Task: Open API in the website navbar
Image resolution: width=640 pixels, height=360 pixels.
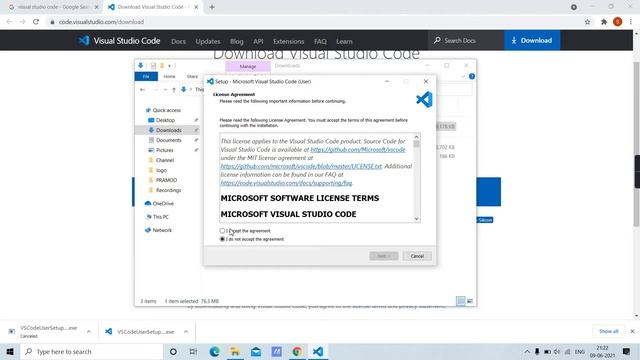Action: coord(258,41)
